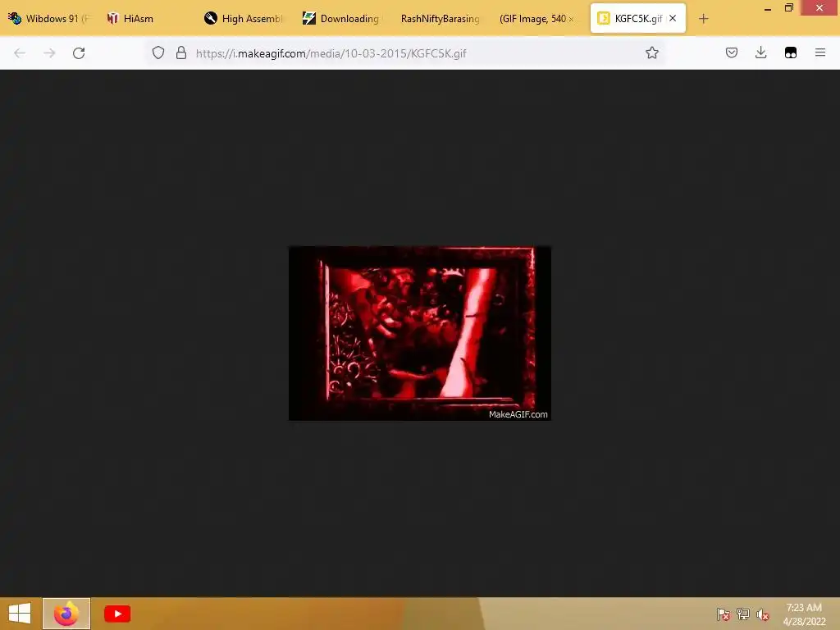Open the Windows Start menu
Image resolution: width=840 pixels, height=630 pixels.
[20, 614]
